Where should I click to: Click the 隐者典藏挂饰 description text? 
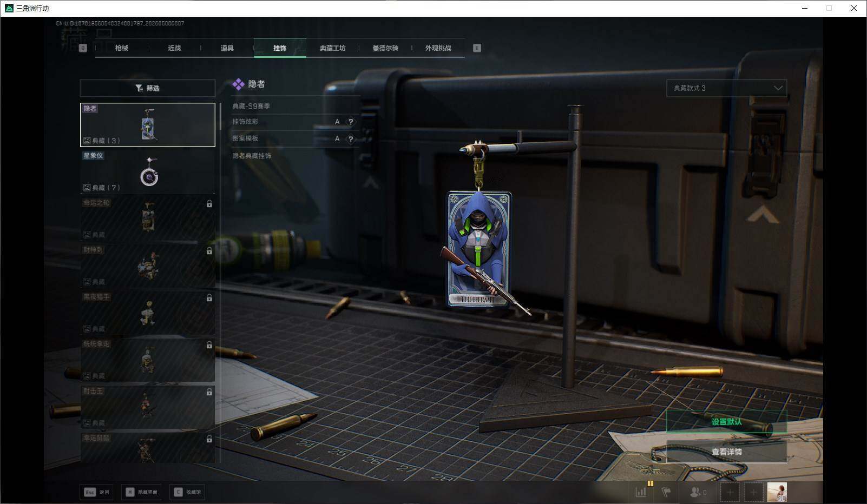tap(252, 156)
